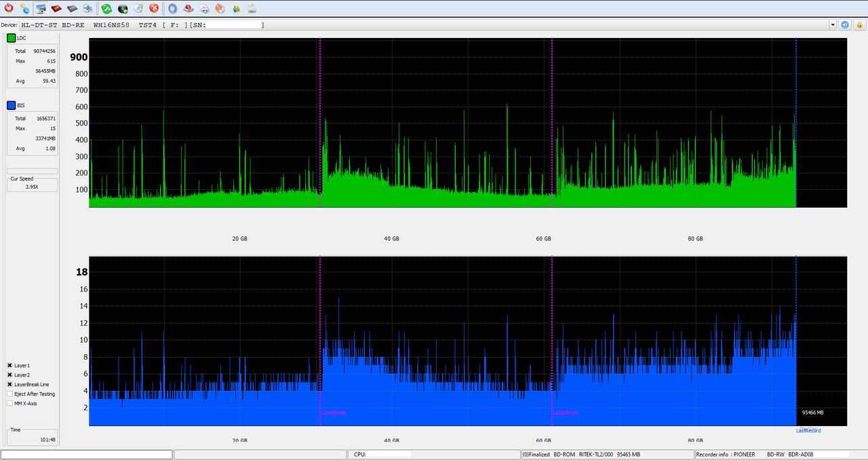Click the BIS Total value 1656371
Image resolution: width=868 pixels, height=460 pixels.
tap(45, 118)
